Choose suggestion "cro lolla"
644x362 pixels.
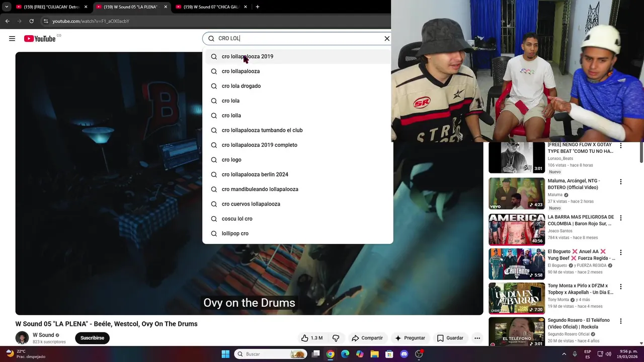click(297, 116)
